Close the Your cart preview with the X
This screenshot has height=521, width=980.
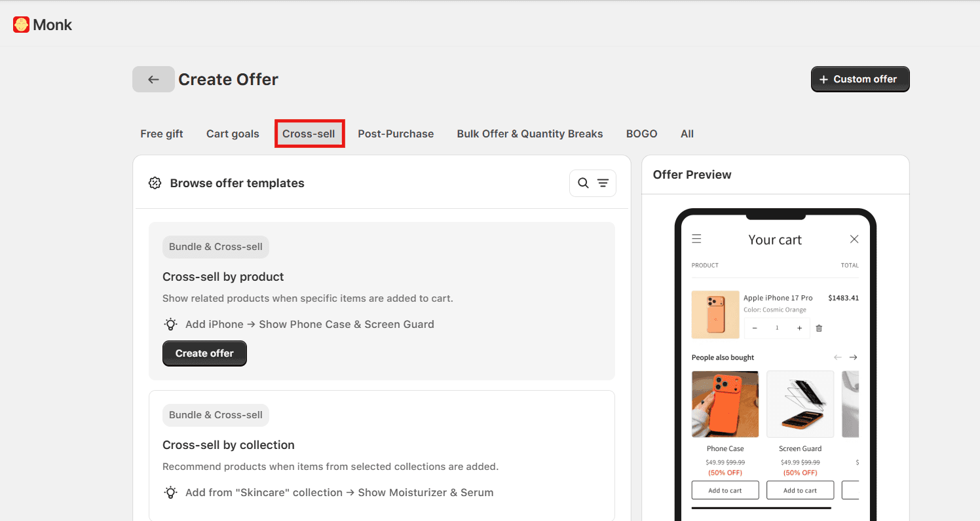(x=854, y=239)
